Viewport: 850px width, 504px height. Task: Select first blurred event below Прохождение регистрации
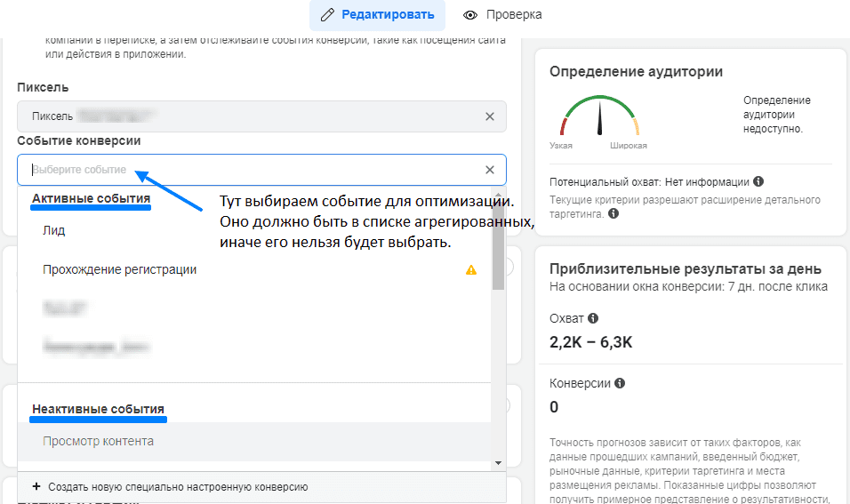pos(67,308)
